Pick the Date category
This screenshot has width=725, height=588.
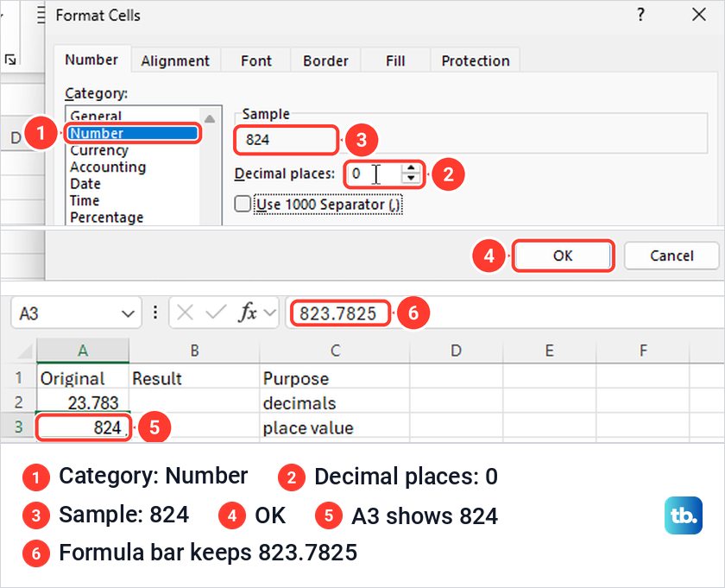coord(85,184)
